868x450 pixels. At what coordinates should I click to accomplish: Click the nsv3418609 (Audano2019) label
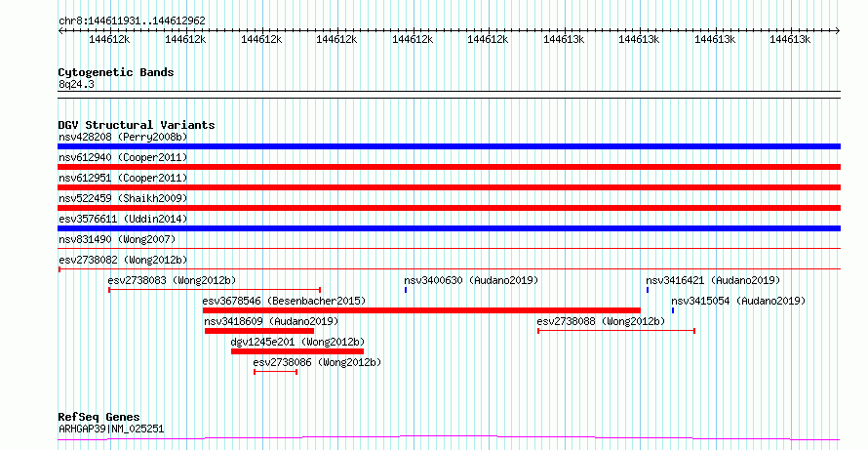(x=271, y=321)
